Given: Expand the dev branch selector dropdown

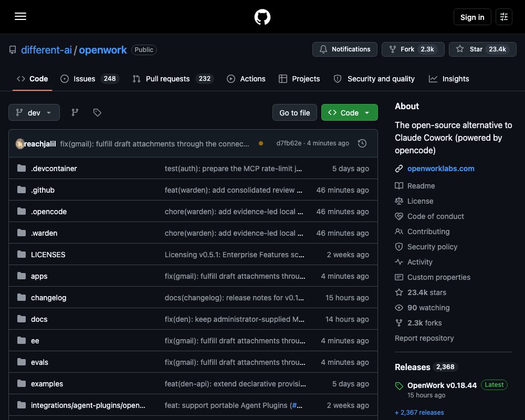Looking at the screenshot, I should [34, 112].
